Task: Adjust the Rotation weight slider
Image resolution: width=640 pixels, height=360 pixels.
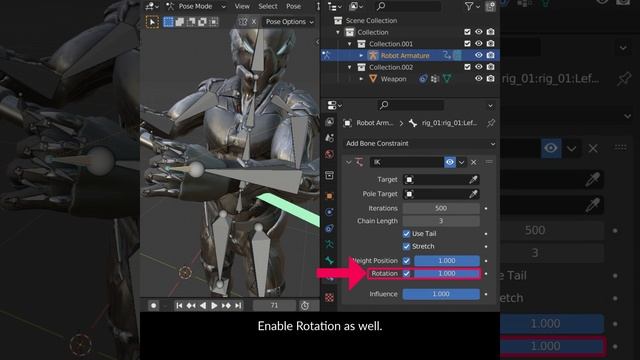Action: tap(447, 273)
